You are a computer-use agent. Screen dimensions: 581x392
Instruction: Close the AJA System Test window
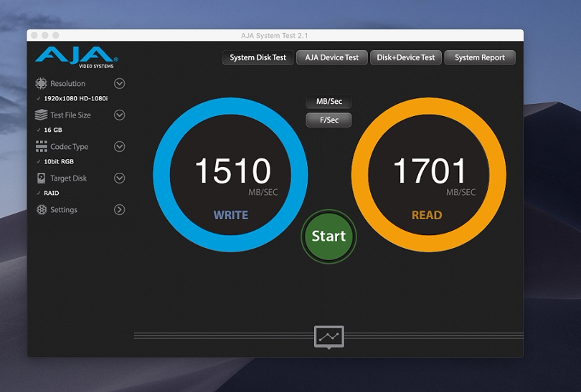(x=34, y=35)
